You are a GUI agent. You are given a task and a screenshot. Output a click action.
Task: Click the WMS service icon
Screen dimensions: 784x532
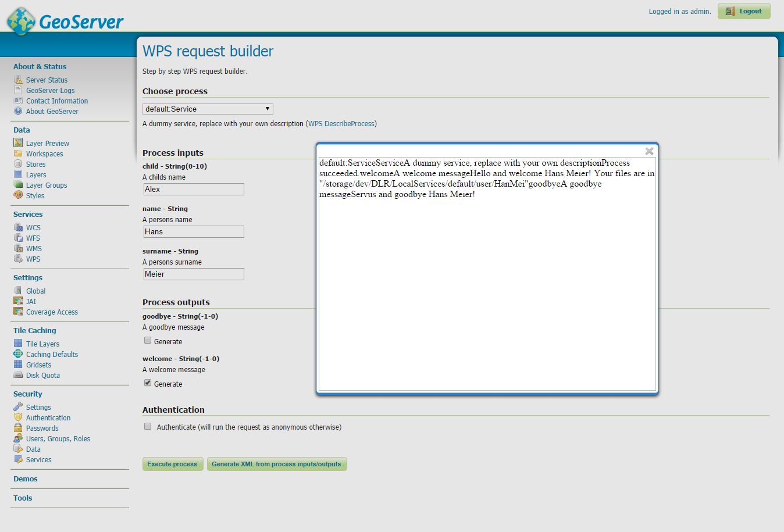point(18,248)
